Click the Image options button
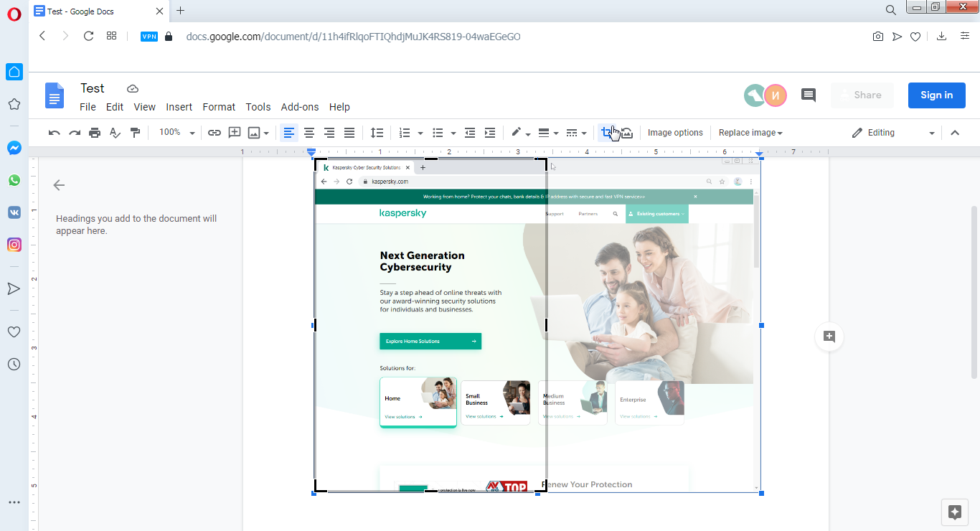 pos(675,133)
